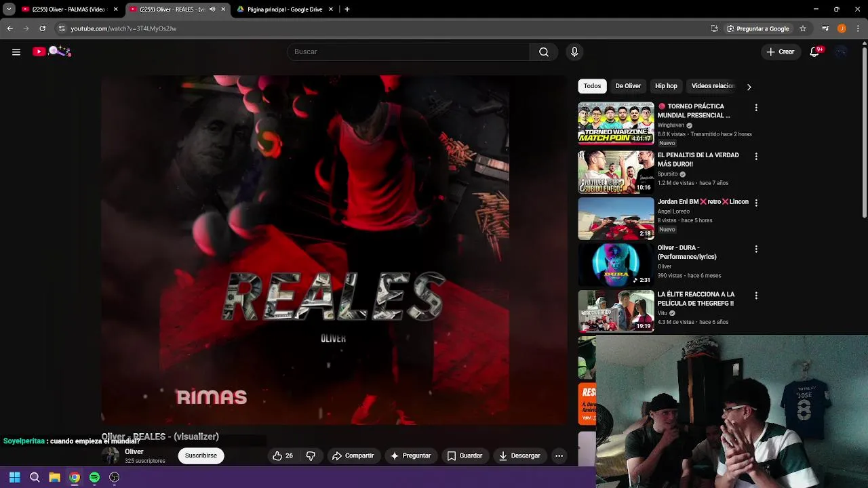The width and height of the screenshot is (868, 488).
Task: Open the Winghaven channel name
Action: coord(671,125)
